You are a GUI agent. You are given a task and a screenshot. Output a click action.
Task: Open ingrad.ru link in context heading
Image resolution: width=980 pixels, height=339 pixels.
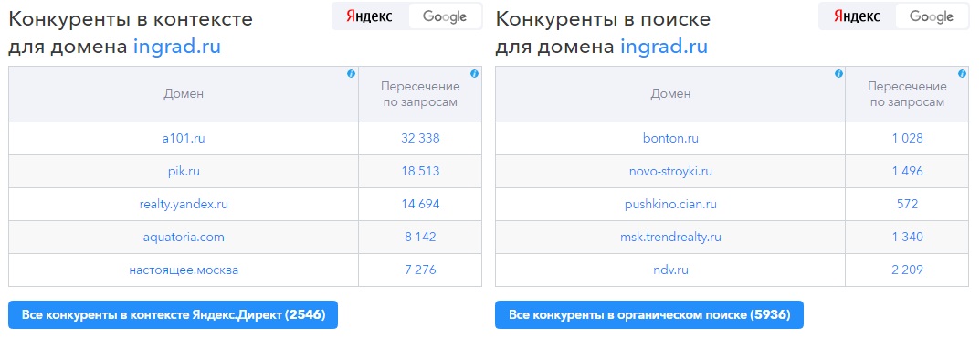[x=177, y=48]
